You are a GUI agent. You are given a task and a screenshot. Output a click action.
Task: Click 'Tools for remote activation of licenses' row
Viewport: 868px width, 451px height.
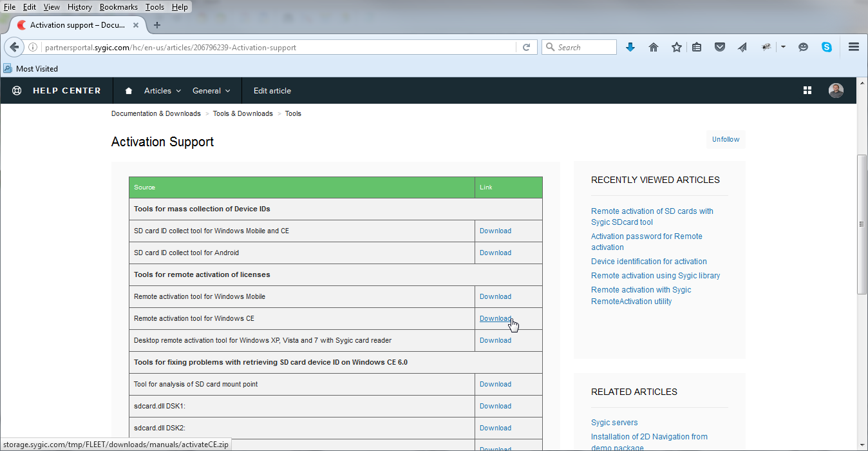[x=335, y=274]
